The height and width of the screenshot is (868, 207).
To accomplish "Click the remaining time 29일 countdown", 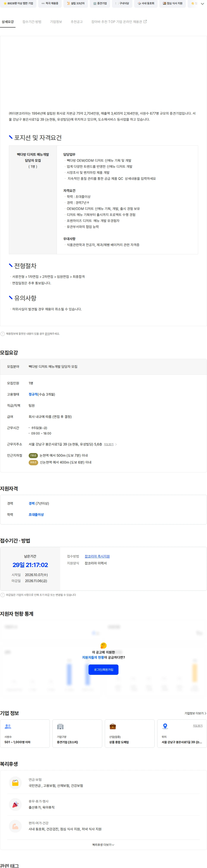I will pyautogui.click(x=30, y=565).
